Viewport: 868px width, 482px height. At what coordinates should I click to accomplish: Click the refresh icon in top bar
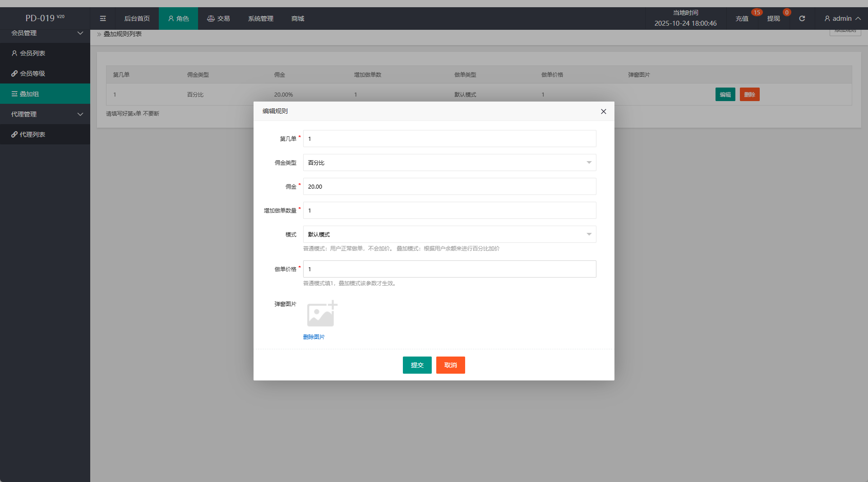(x=802, y=19)
